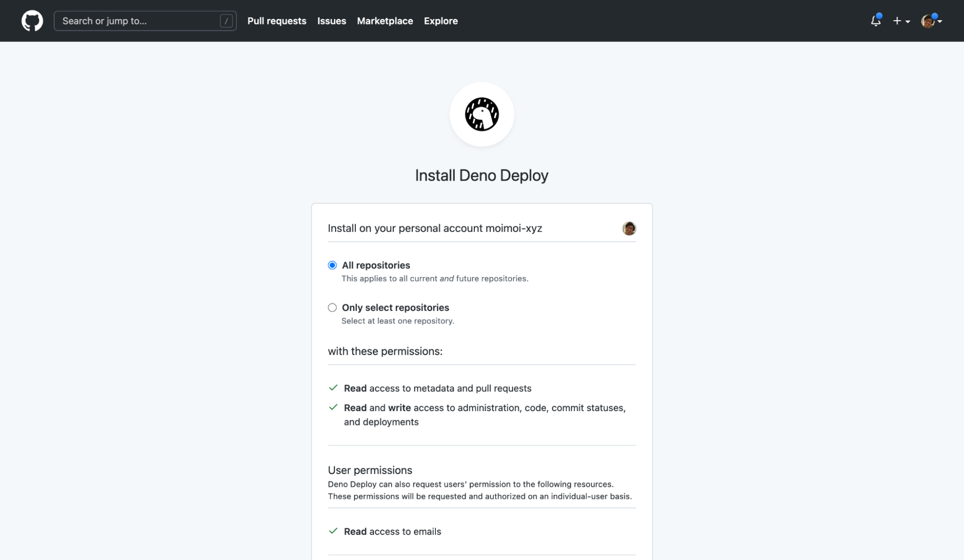Click the Deno Deploy dinosaur logo
This screenshot has width=964, height=560.
click(x=481, y=114)
